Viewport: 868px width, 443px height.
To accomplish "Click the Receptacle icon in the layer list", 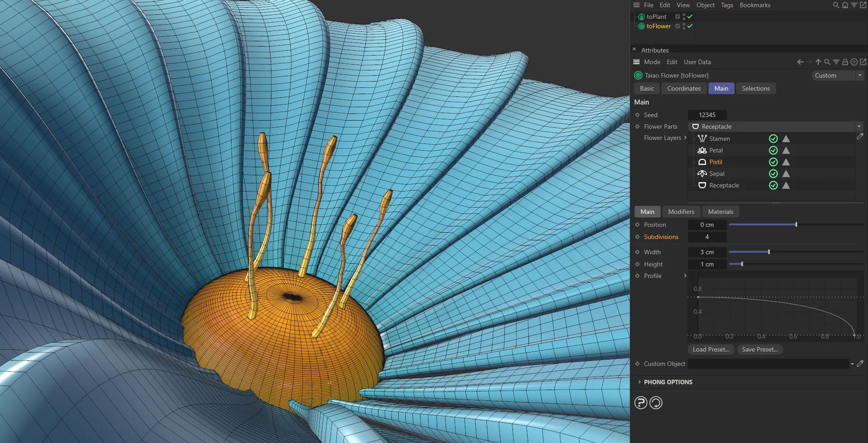I will point(702,185).
